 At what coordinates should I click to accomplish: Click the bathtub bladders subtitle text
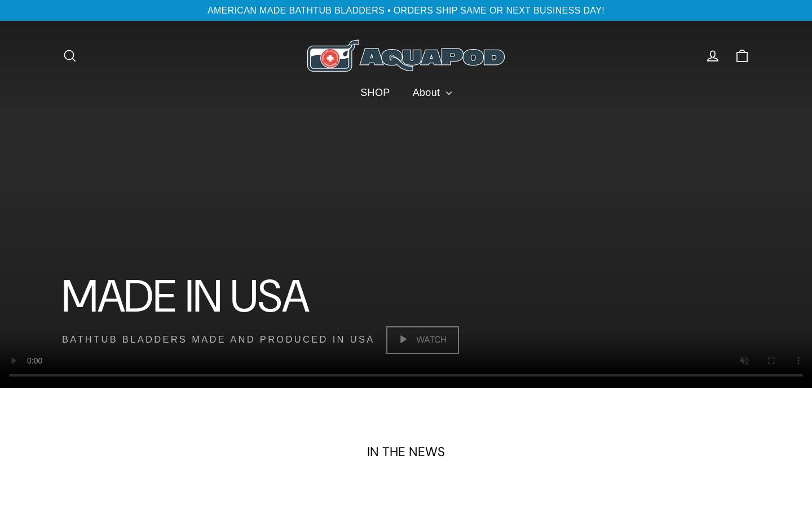pyautogui.click(x=218, y=339)
